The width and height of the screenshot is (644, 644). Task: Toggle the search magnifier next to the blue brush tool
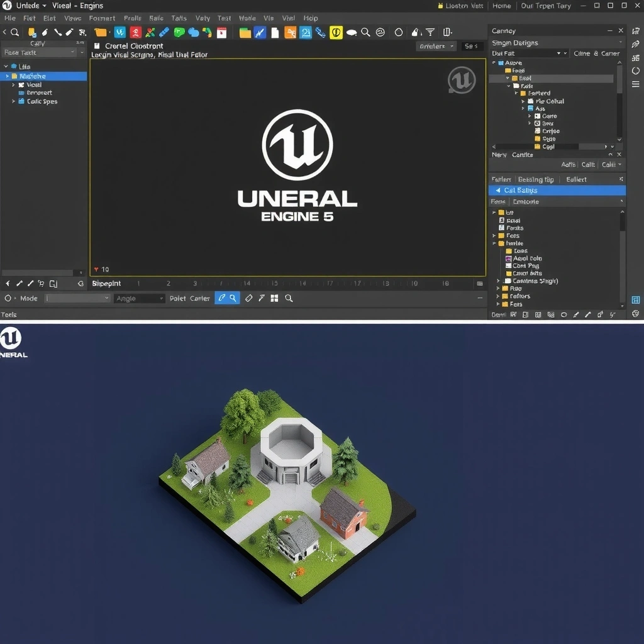[x=232, y=298]
